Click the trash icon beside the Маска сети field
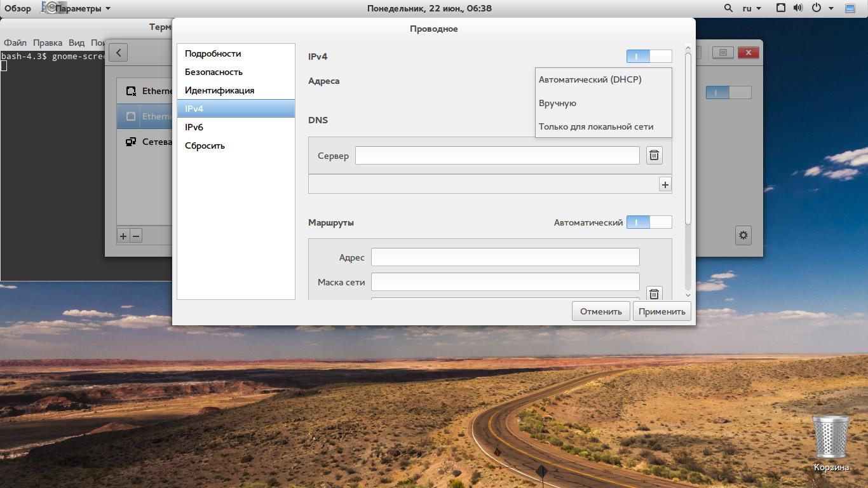Image resolution: width=868 pixels, height=488 pixels. coord(654,294)
